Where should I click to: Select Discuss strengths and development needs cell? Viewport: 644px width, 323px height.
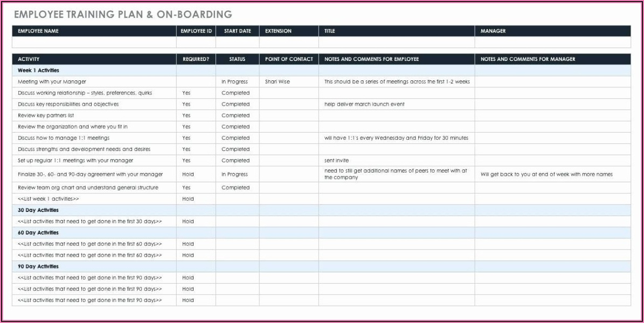pos(94,149)
